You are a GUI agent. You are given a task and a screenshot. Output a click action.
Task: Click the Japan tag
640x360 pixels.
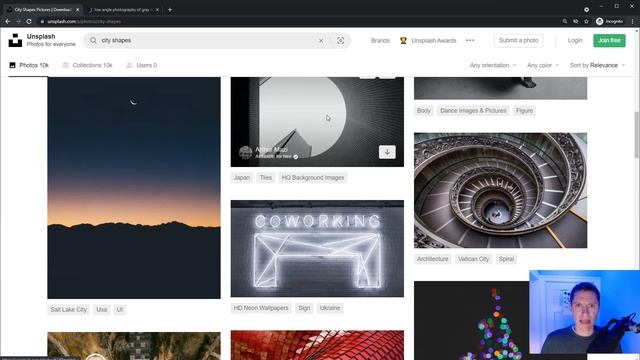242,178
